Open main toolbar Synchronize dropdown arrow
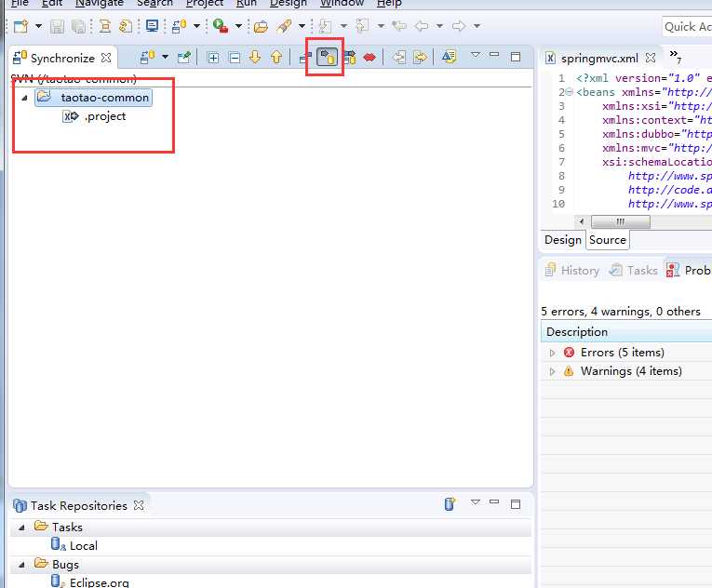 (196, 26)
